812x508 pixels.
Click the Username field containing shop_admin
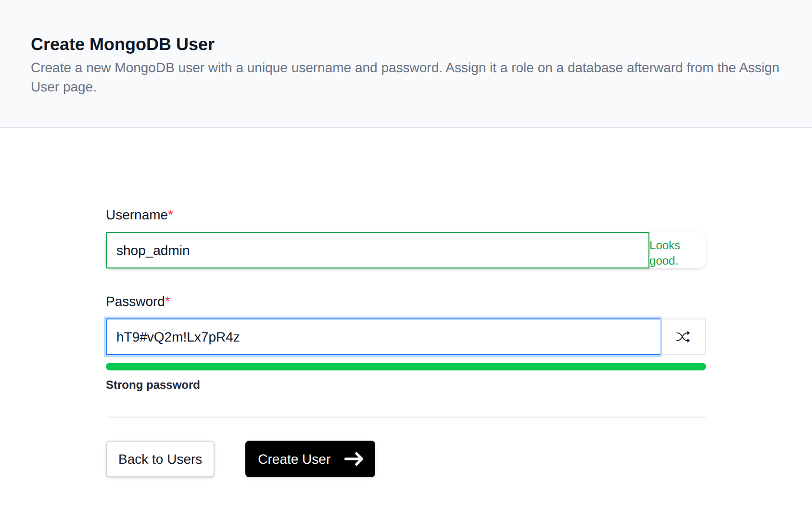378,250
